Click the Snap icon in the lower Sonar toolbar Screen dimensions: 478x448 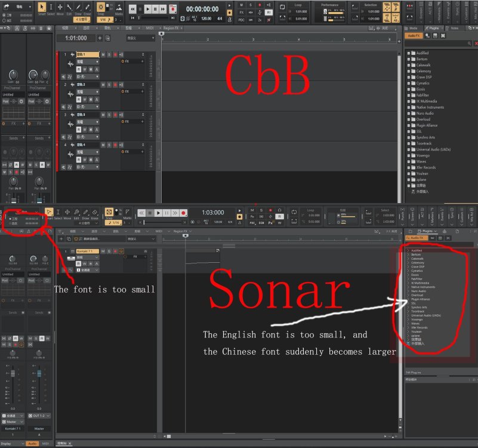pyautogui.click(x=110, y=213)
